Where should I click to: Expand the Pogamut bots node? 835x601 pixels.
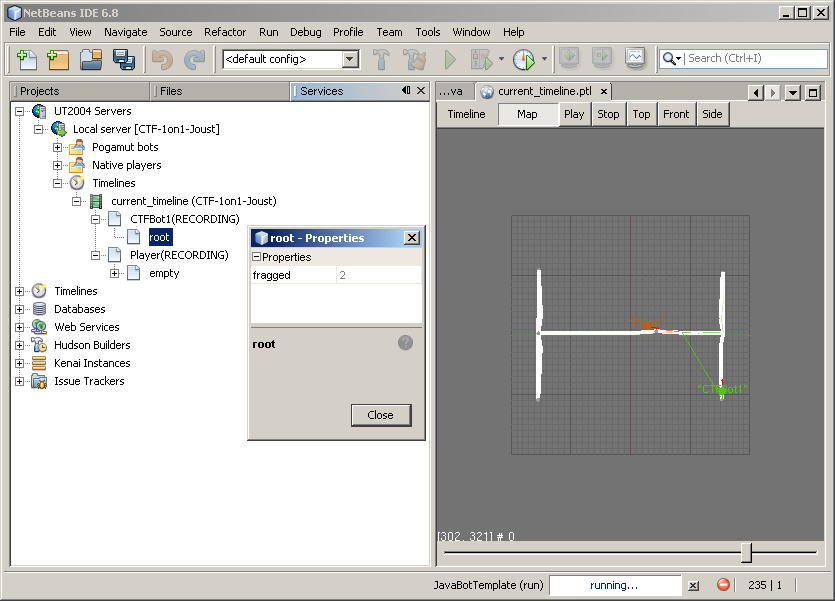58,147
